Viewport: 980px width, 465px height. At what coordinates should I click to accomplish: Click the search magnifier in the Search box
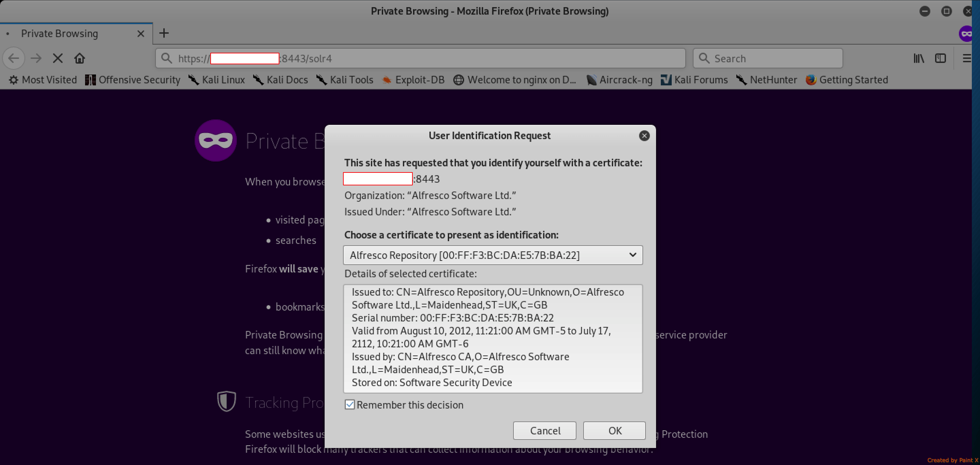click(x=704, y=58)
